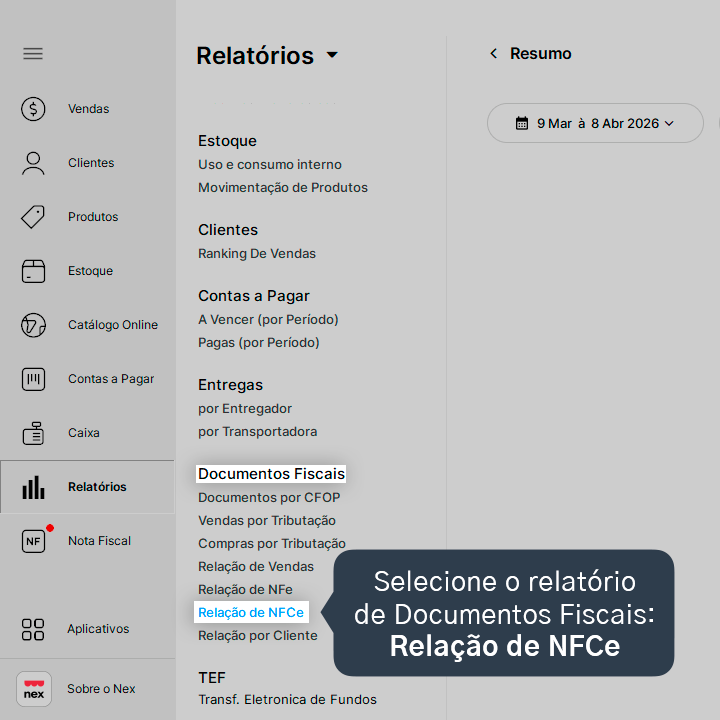Click the Estoque heading in reports list
The width and height of the screenshot is (720, 720).
click(227, 141)
